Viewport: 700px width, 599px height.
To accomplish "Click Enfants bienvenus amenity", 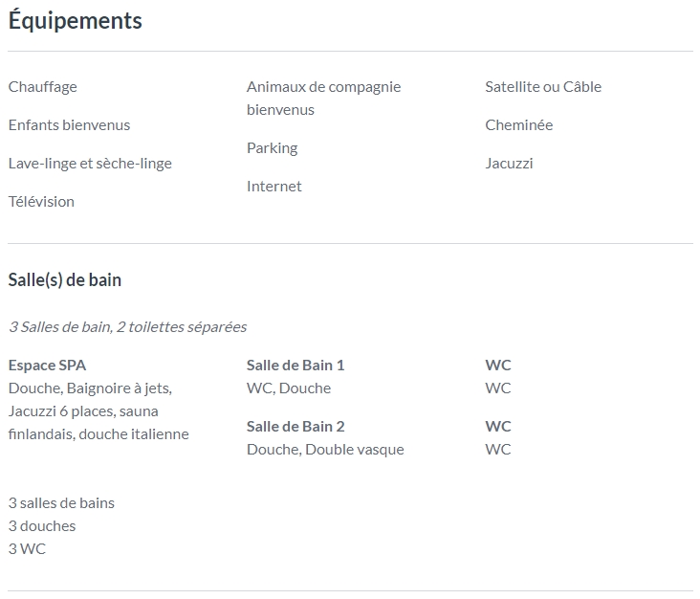I will [x=69, y=125].
